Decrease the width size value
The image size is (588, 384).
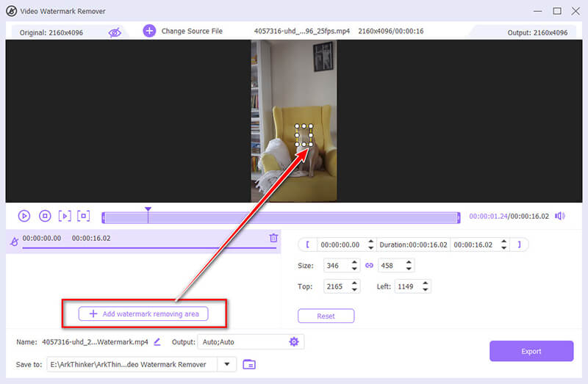(354, 269)
